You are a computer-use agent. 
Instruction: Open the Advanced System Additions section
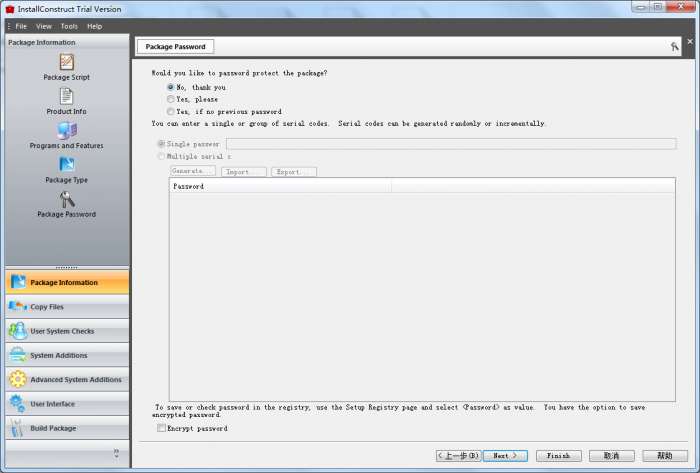(x=67, y=379)
